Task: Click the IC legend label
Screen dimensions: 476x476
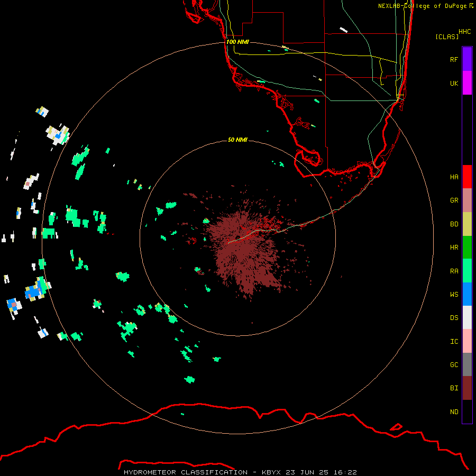Action: [454, 342]
